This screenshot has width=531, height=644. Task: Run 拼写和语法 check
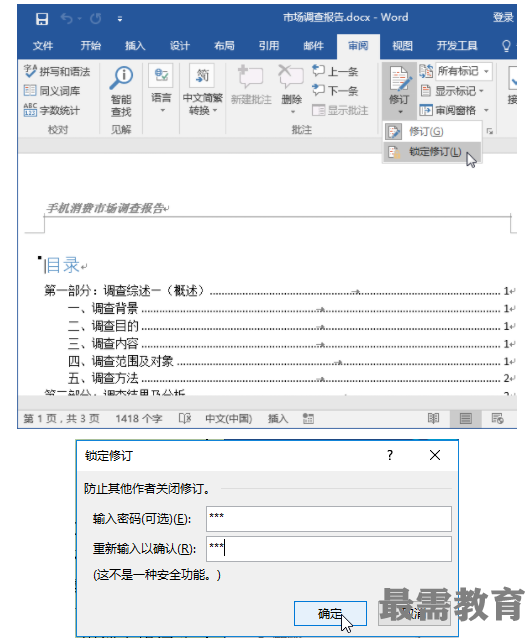[57, 71]
